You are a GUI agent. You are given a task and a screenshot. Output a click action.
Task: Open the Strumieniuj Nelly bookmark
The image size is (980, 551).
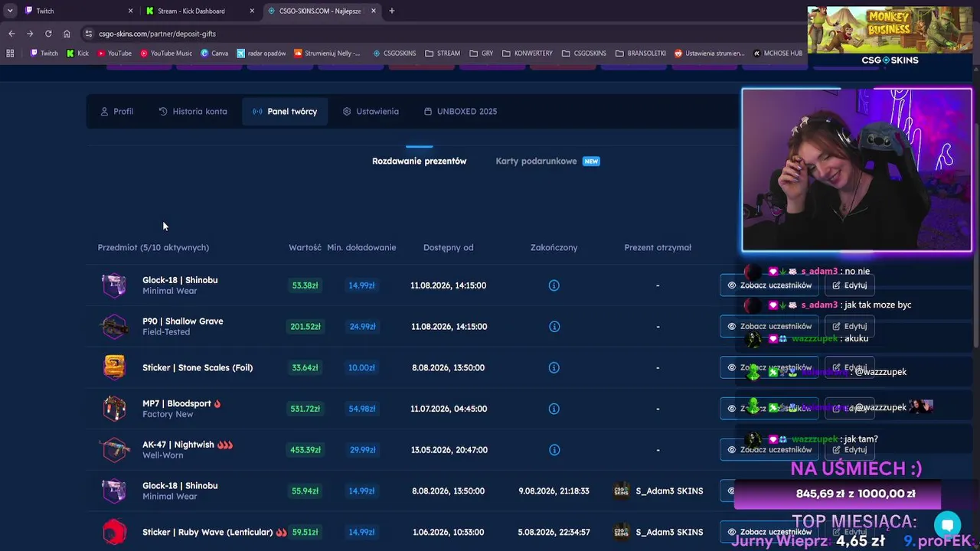(328, 54)
